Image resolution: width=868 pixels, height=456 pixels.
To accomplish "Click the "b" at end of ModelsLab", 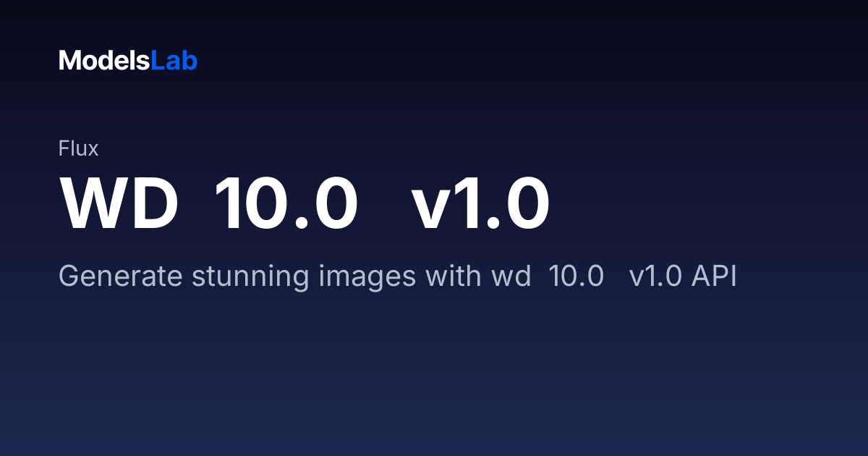I will click(190, 61).
